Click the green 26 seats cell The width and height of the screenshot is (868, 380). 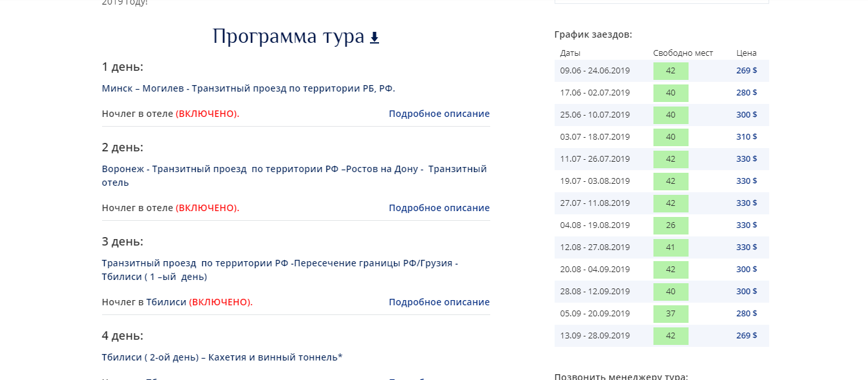(670, 225)
